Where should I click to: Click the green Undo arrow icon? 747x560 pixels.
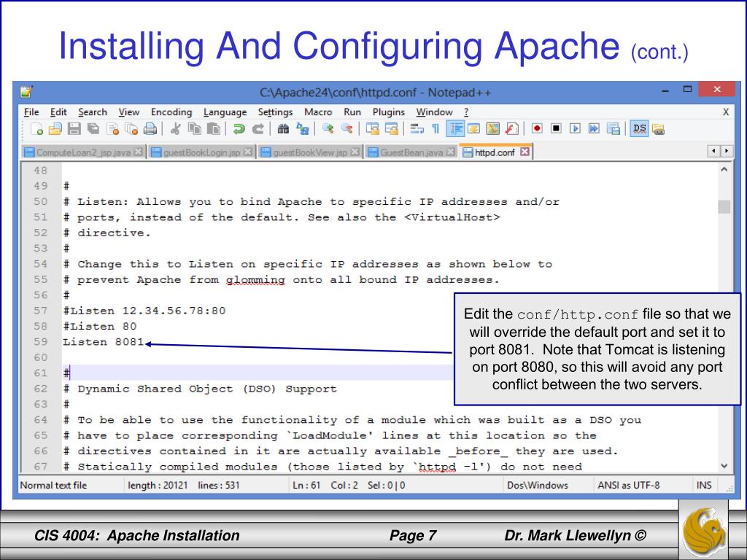click(239, 128)
